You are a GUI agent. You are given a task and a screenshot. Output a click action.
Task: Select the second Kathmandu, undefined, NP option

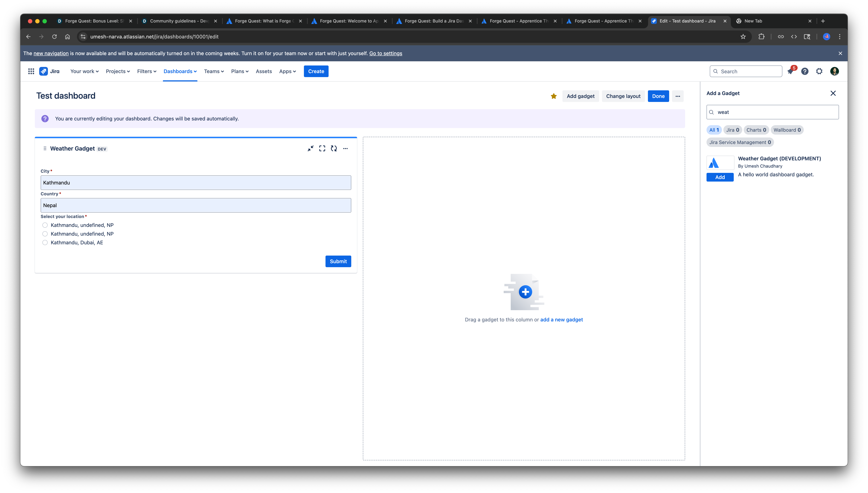[x=45, y=234]
